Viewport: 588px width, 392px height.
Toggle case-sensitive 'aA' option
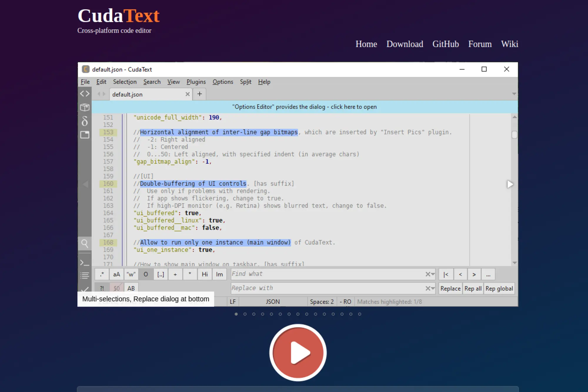tap(116, 274)
